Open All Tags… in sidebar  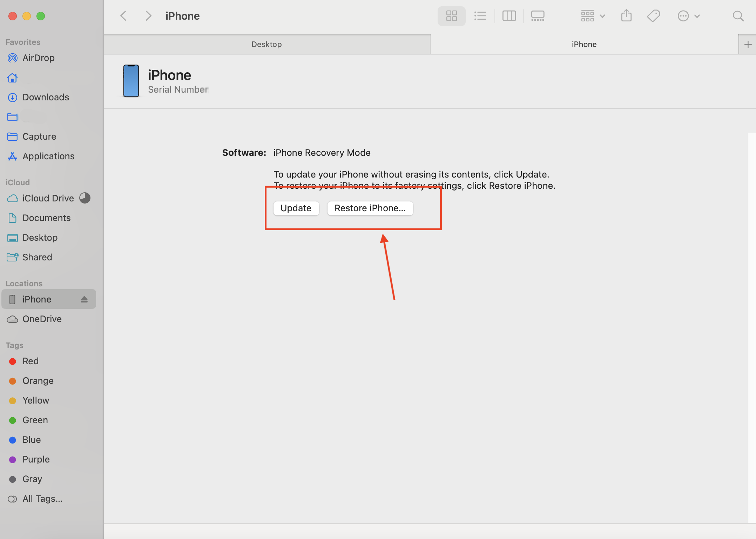[49, 499]
